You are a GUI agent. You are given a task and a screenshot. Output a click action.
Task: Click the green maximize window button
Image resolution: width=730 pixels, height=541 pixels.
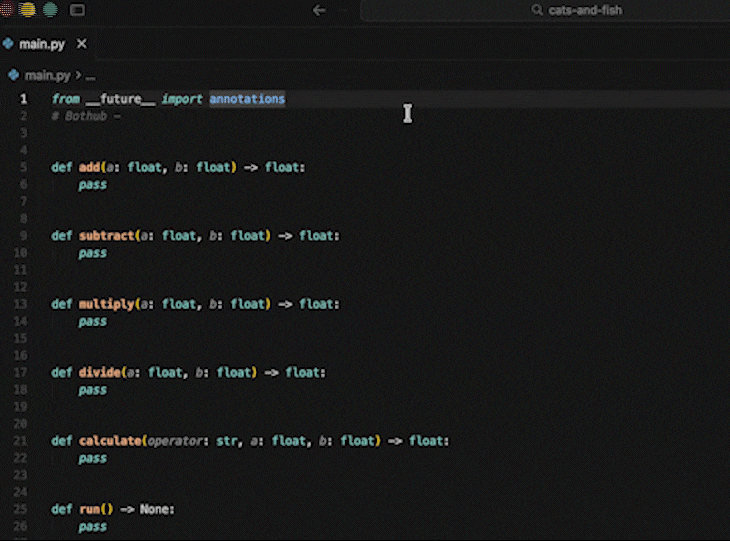(50, 9)
